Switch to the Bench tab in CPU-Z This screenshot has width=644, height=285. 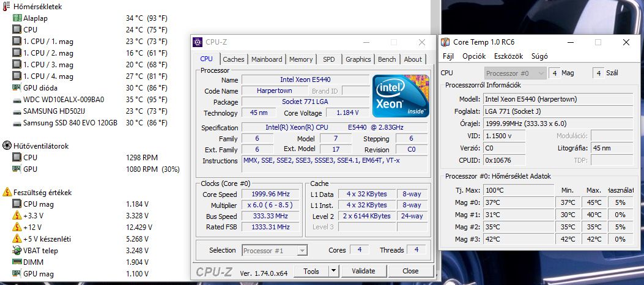click(387, 59)
